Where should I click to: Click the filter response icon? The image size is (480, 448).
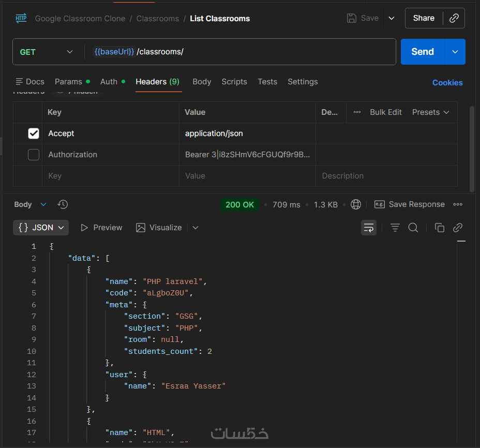coord(395,228)
